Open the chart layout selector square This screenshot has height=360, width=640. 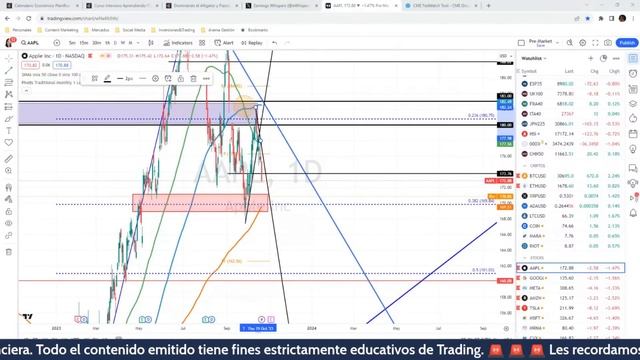(x=521, y=43)
